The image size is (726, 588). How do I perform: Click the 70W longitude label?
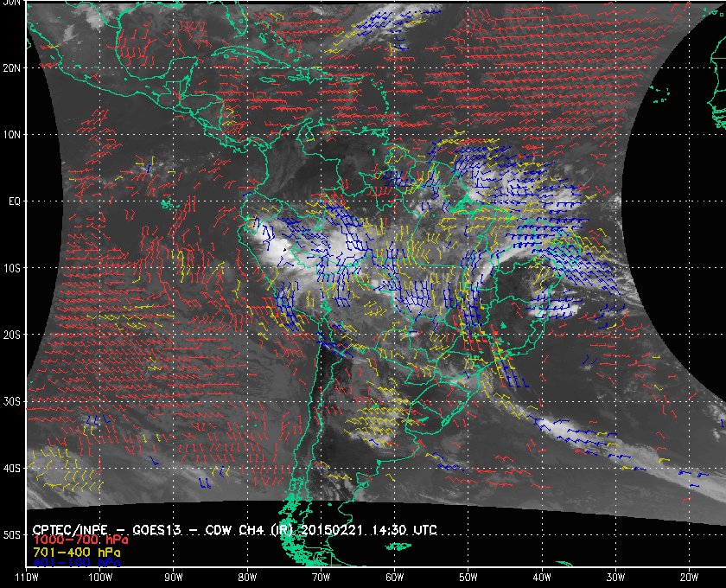(321, 578)
